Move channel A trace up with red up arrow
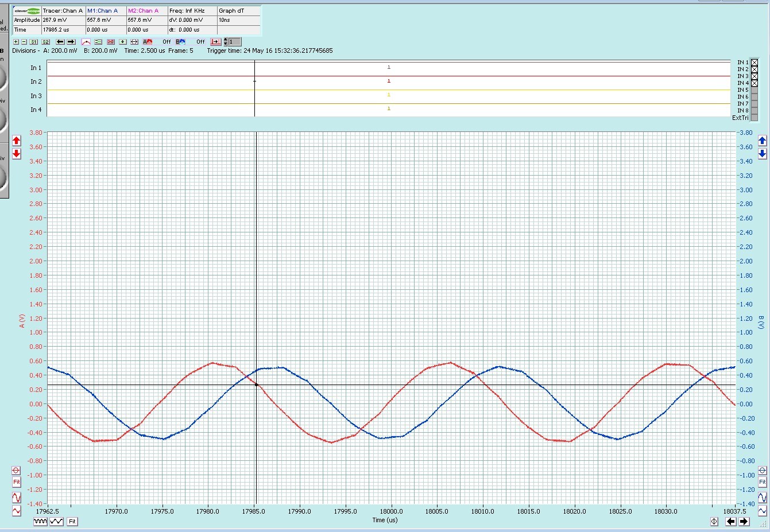The width and height of the screenshot is (770, 532). click(16, 141)
